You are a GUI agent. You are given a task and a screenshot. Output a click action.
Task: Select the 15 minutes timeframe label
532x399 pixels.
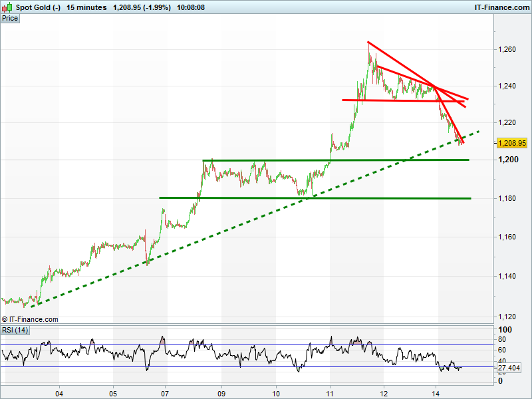[x=86, y=7]
